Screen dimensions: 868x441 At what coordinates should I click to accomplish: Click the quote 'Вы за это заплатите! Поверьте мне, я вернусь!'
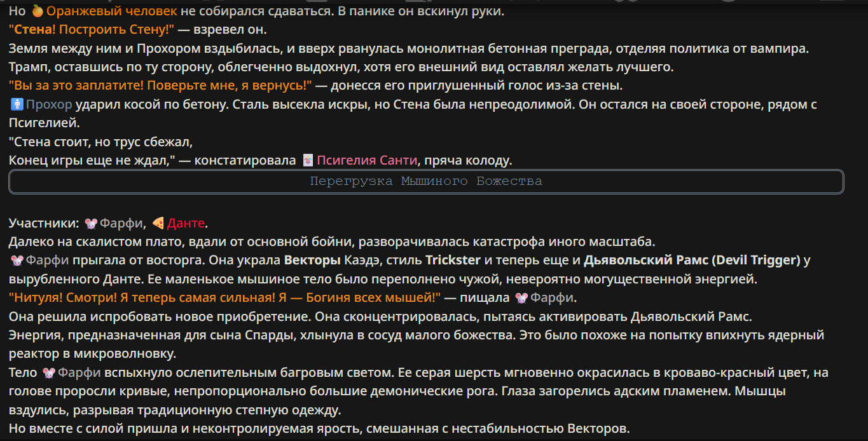160,85
